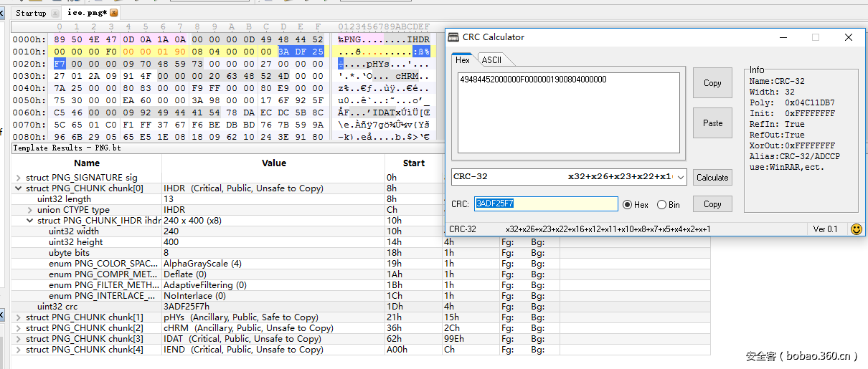Close the Startup tab

56,13
